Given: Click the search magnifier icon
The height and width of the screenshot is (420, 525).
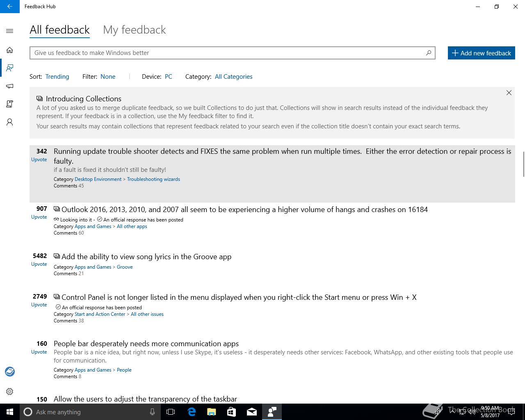Looking at the screenshot, I should pos(429,52).
